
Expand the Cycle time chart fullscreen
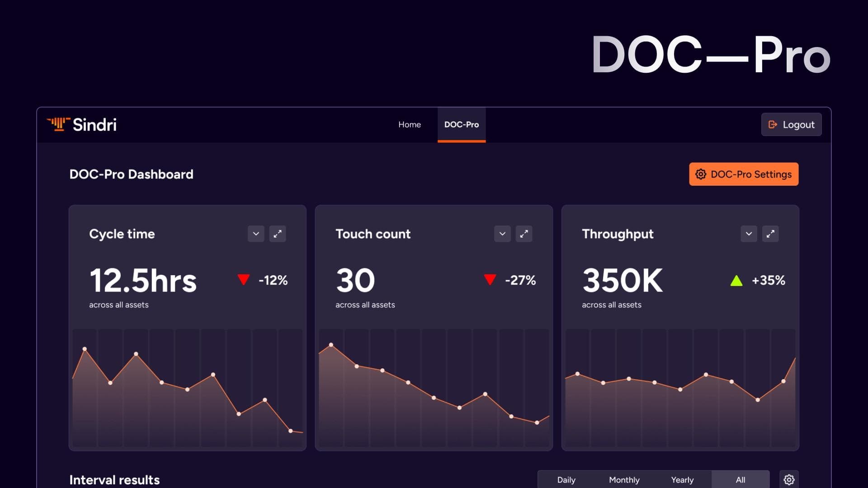point(278,234)
